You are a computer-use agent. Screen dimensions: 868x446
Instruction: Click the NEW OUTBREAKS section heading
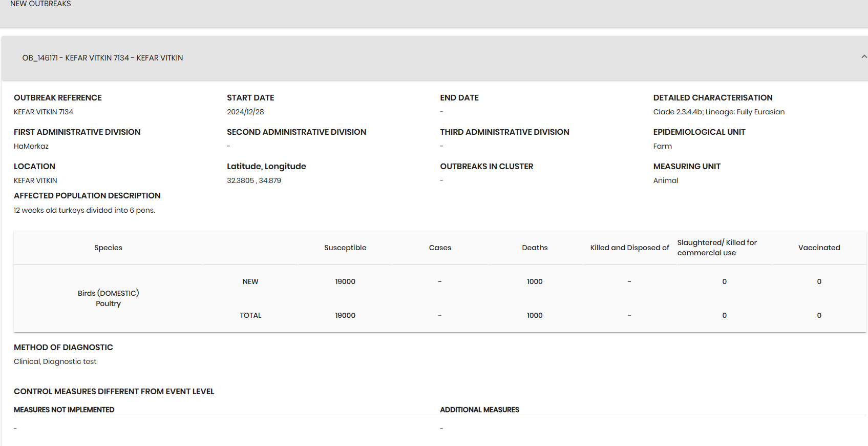[40, 4]
